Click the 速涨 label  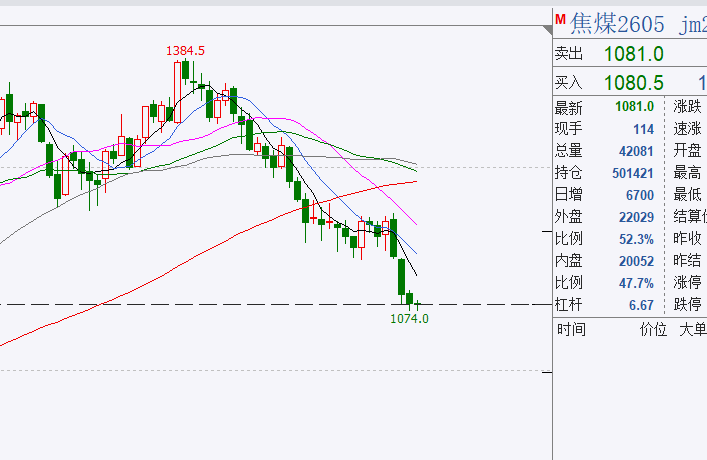[687, 129]
